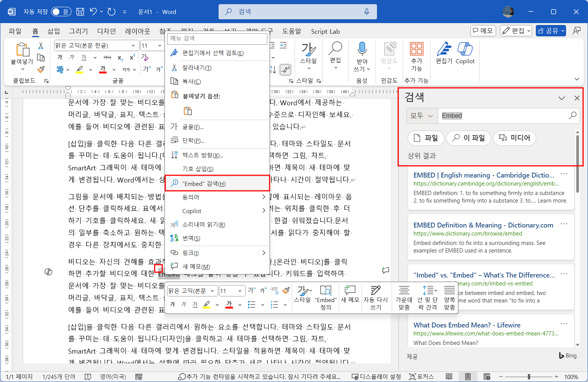Open the 공유 share dropdown

(551, 31)
